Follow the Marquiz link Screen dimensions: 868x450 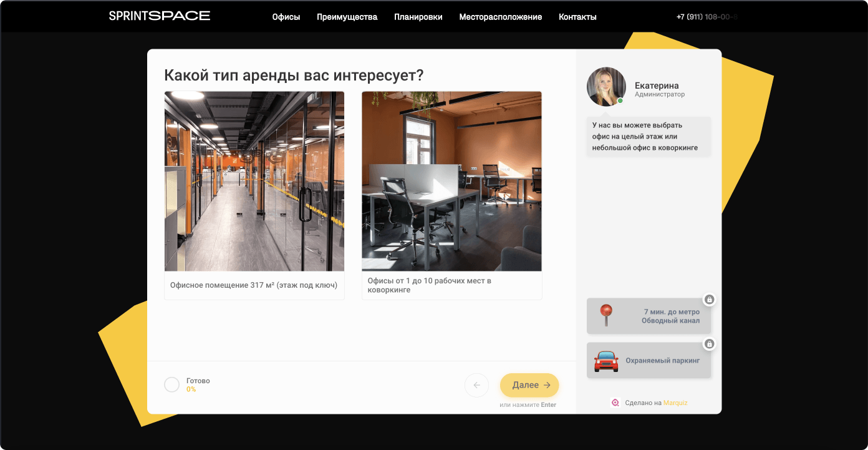(675, 403)
